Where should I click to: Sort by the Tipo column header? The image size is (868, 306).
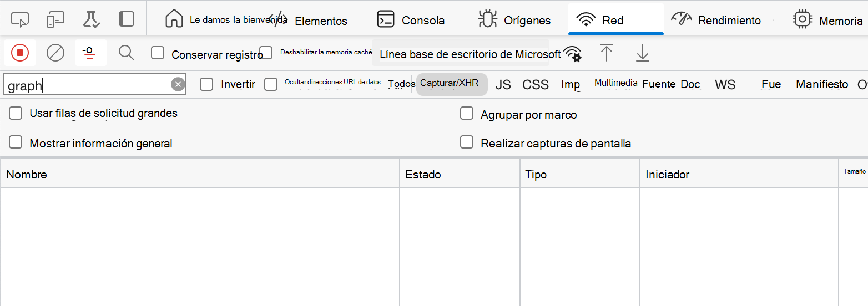(x=579, y=174)
